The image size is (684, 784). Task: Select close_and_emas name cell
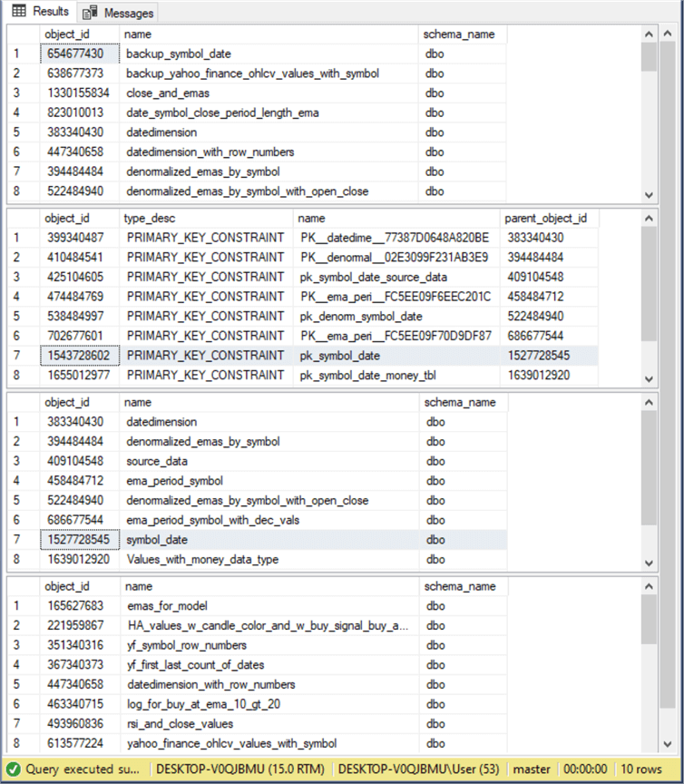click(x=269, y=93)
